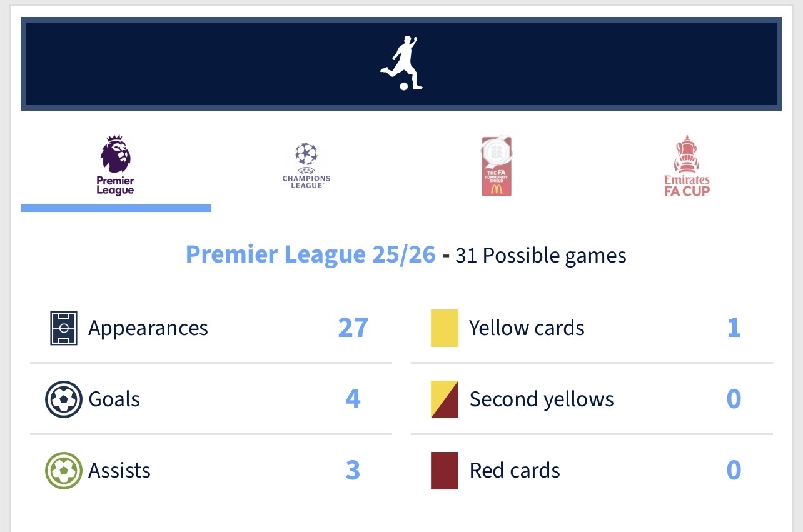Click the half-yellow half-red second yellows icon
The width and height of the screenshot is (803, 532).
(x=445, y=399)
